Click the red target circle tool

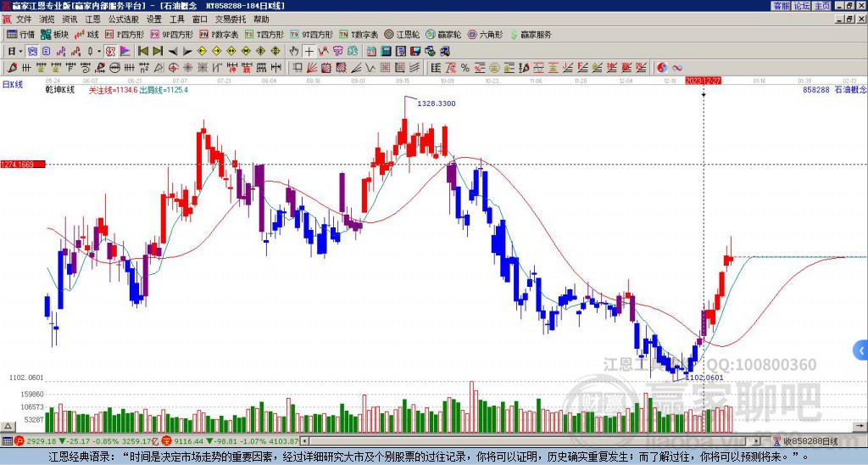pos(173,68)
